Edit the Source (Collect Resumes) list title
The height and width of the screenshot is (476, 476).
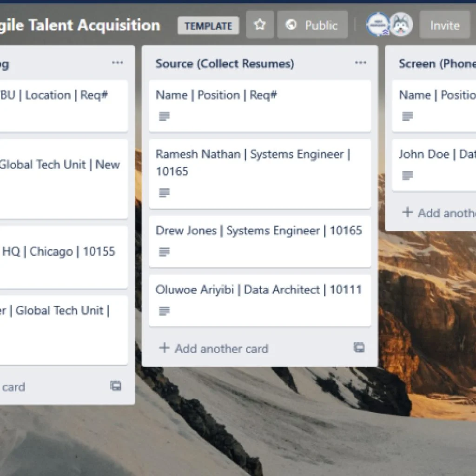[x=225, y=64]
